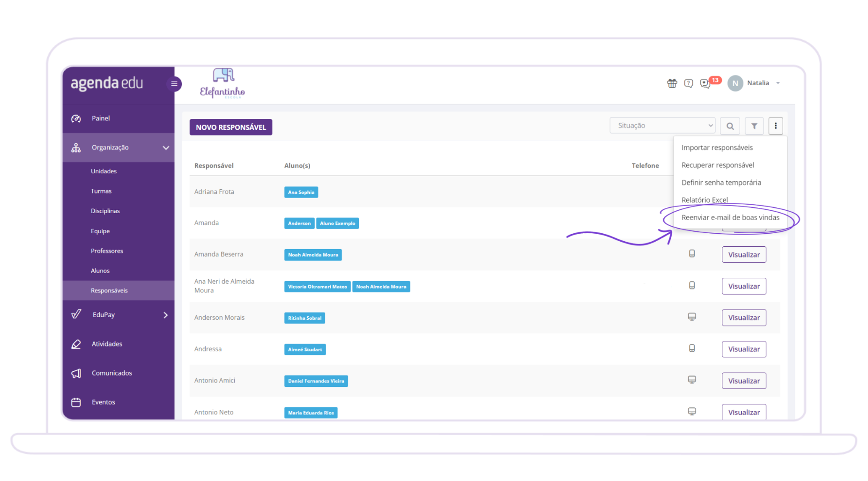868x481 pixels.
Task: Click desktop device icon in Antonio Neto row
Action: [692, 412]
